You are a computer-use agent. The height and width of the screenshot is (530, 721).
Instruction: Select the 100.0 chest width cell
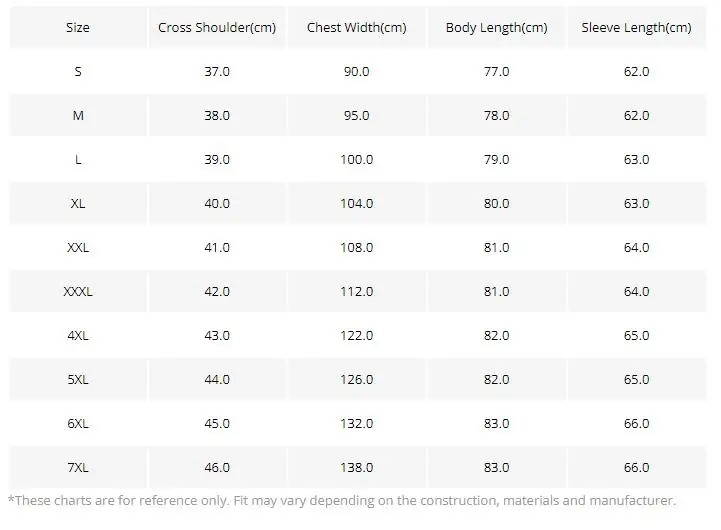356,160
